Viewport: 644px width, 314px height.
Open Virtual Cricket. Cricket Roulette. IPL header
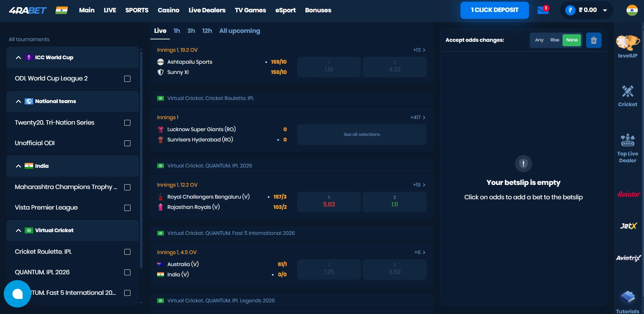click(x=211, y=98)
